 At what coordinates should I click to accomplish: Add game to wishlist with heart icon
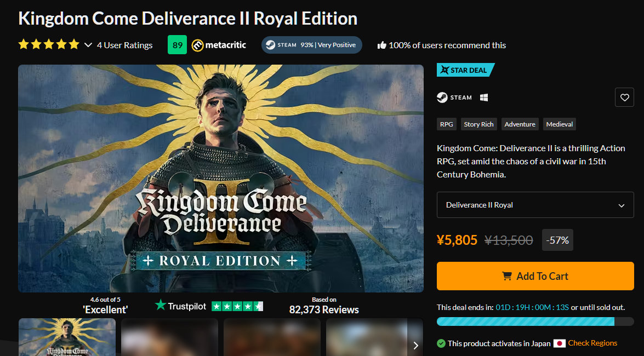624,97
